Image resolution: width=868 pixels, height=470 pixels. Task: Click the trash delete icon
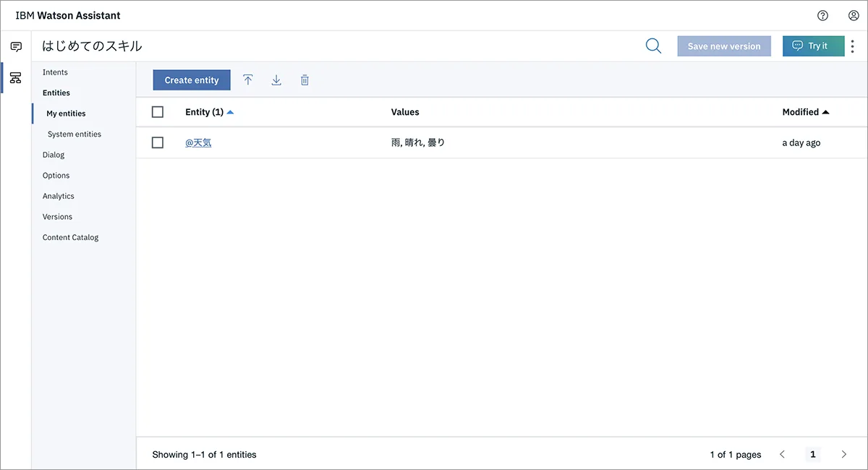[x=305, y=80]
